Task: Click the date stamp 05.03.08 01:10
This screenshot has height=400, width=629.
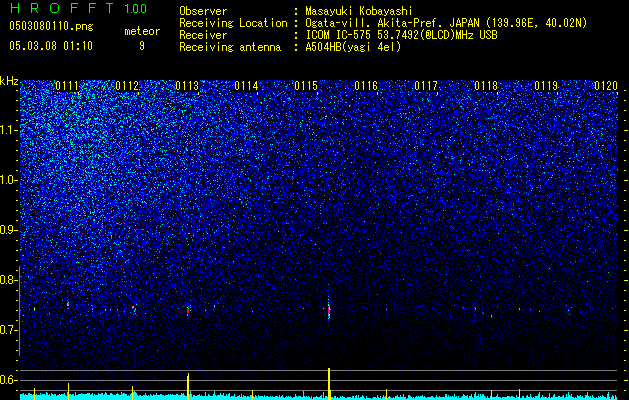Action: [x=51, y=46]
